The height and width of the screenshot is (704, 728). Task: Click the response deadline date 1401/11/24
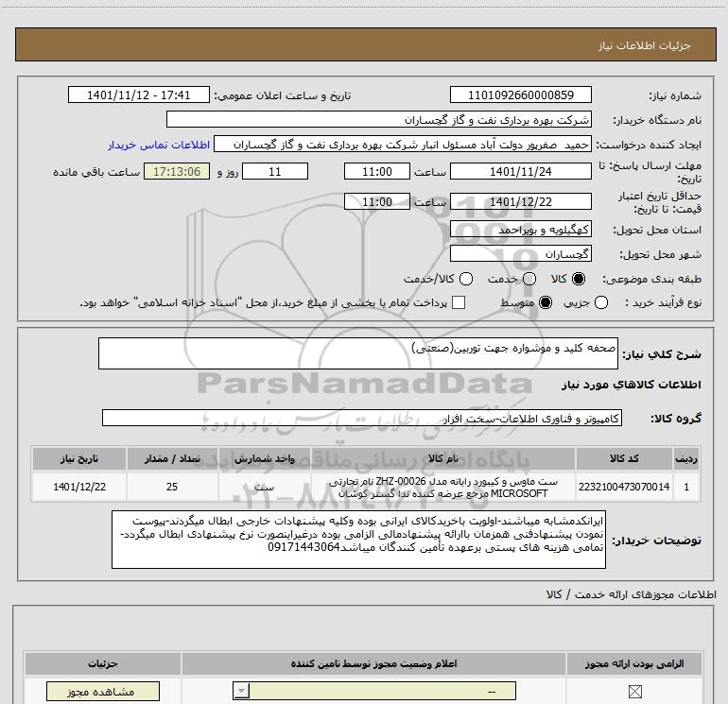pyautogui.click(x=520, y=172)
